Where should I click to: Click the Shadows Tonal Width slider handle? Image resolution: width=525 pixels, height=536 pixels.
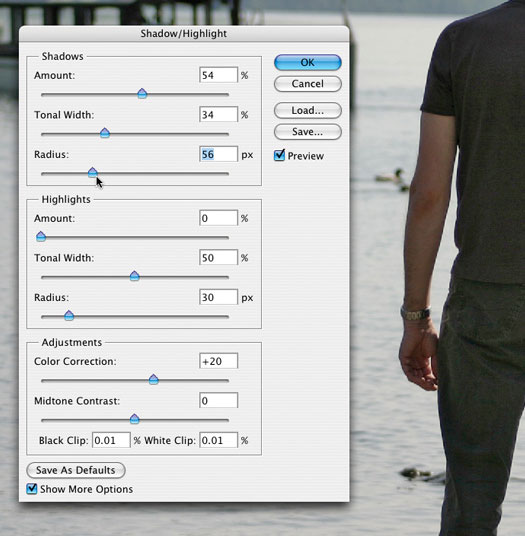point(105,133)
